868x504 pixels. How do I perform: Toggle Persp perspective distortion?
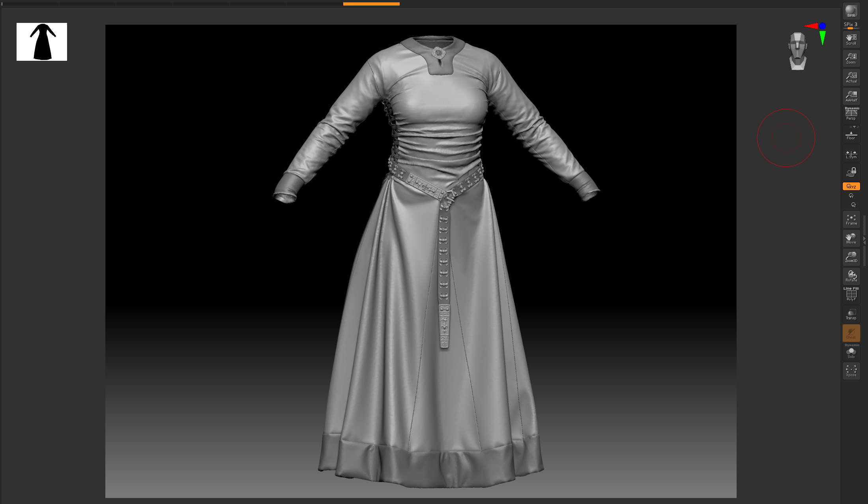point(851,114)
